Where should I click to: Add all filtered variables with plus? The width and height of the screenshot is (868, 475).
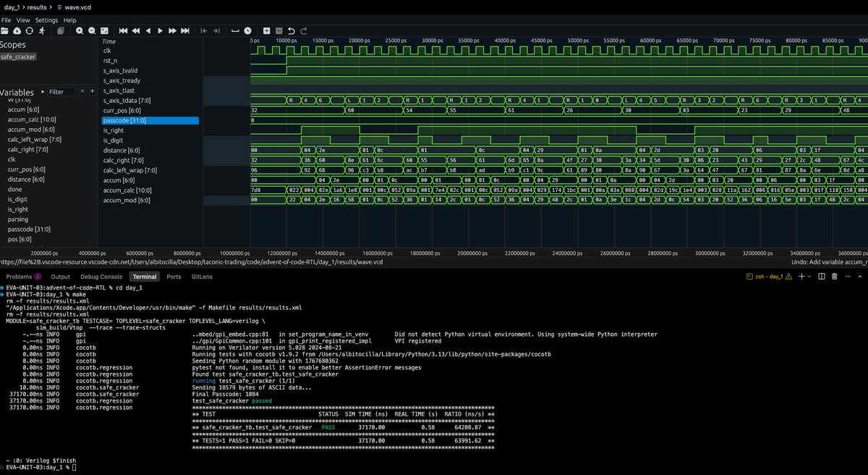(92, 92)
